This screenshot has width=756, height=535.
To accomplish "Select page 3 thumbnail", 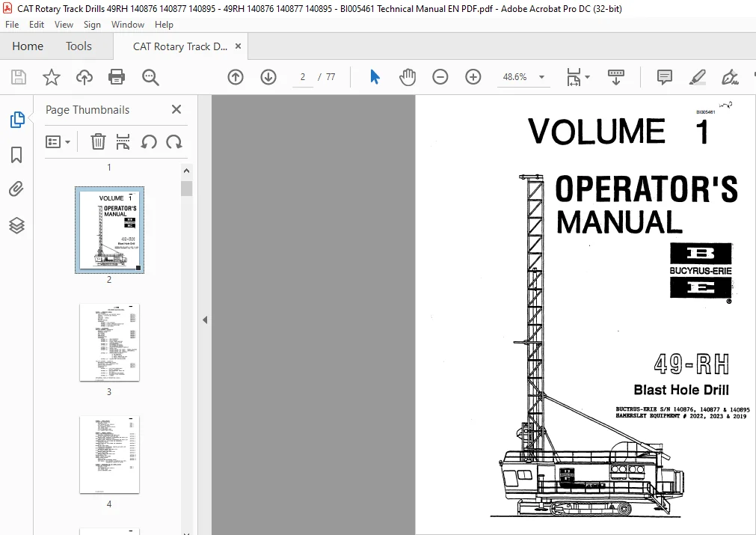I will [x=109, y=343].
